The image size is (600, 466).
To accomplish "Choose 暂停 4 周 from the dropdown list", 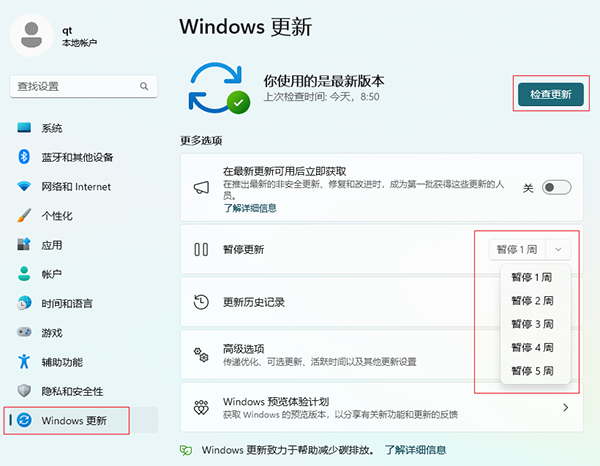I will [535, 347].
